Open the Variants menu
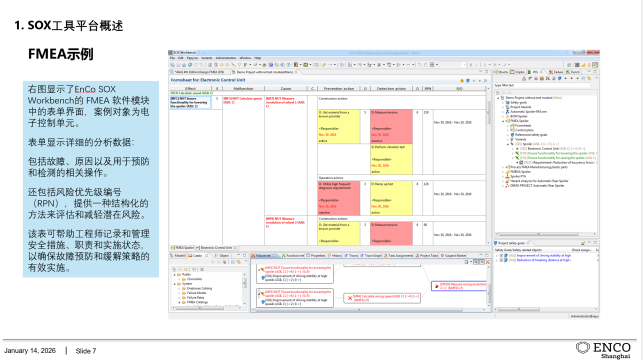Screen dimensions: 643x360 [x=207, y=58]
